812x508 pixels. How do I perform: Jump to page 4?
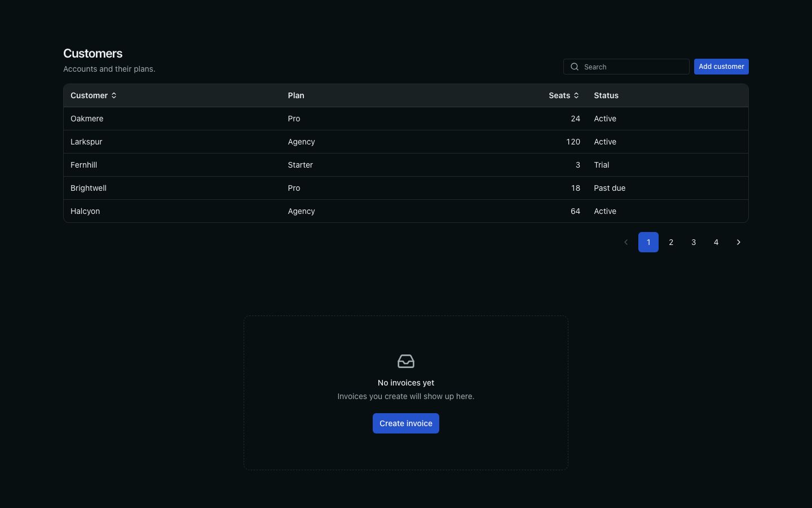tap(716, 242)
